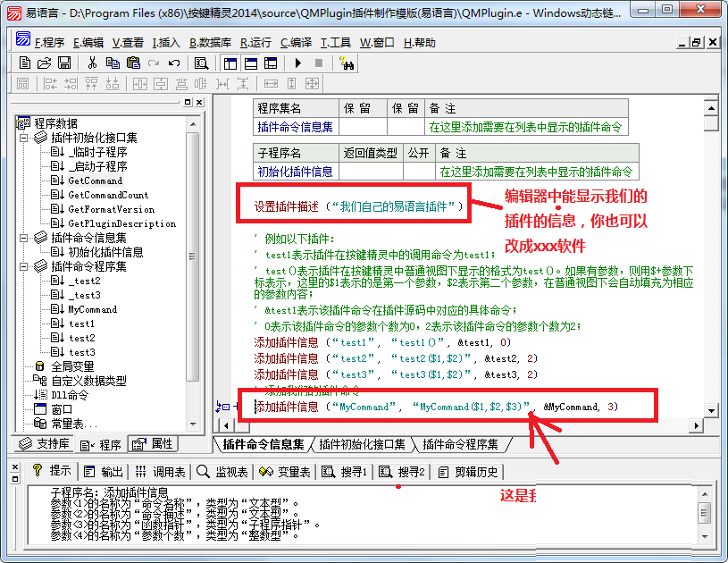Click the 设置插件描述 code line
This screenshot has height=563, width=728.
coord(358,206)
